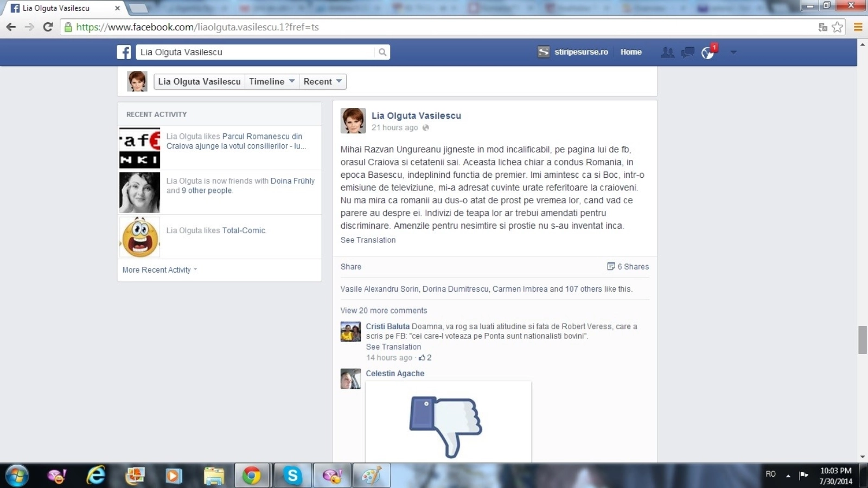The width and height of the screenshot is (868, 488).
Task: Open the account settings dropdown arrow
Action: coord(733,52)
